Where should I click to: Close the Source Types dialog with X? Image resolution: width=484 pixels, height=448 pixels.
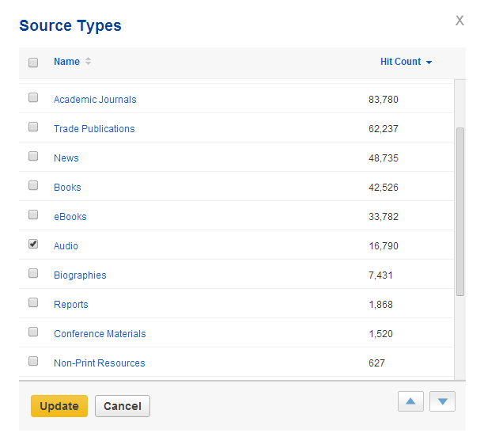point(459,21)
